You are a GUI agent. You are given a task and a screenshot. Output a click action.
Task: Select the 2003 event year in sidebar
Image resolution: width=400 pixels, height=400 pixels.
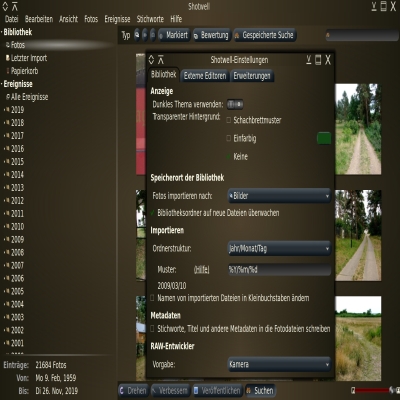coord(17,317)
